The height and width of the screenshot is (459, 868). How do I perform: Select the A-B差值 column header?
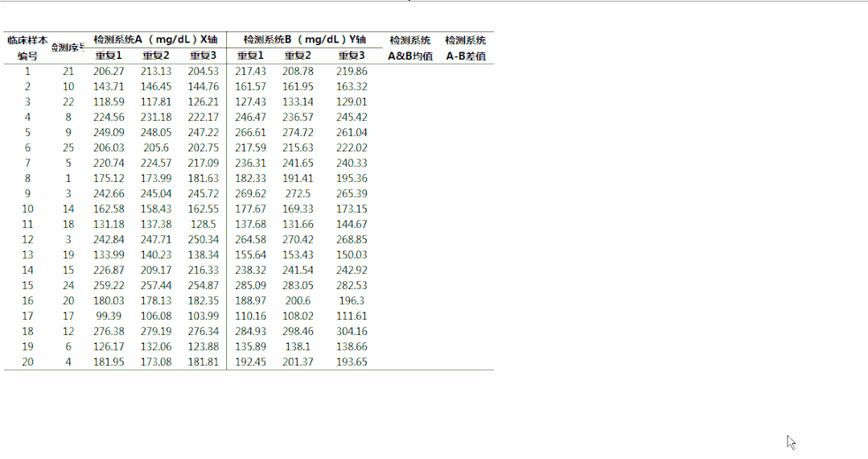point(466,48)
